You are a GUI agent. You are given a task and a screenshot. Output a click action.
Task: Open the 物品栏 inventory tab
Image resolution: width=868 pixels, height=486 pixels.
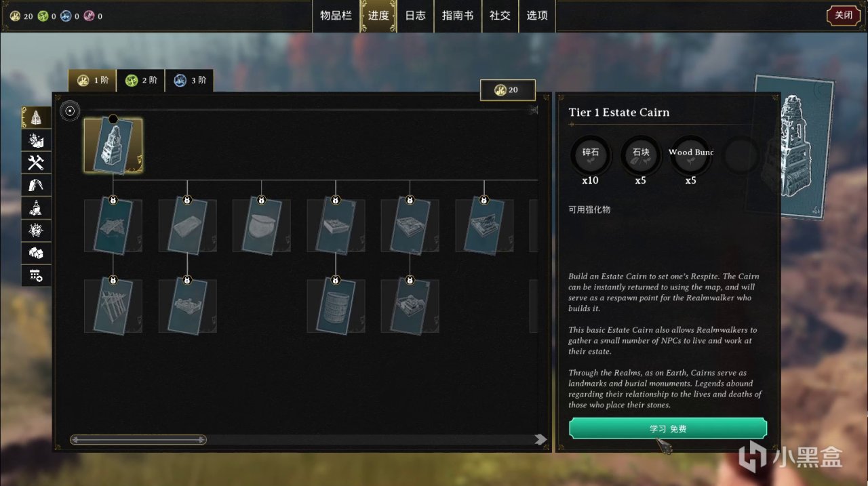tap(336, 16)
